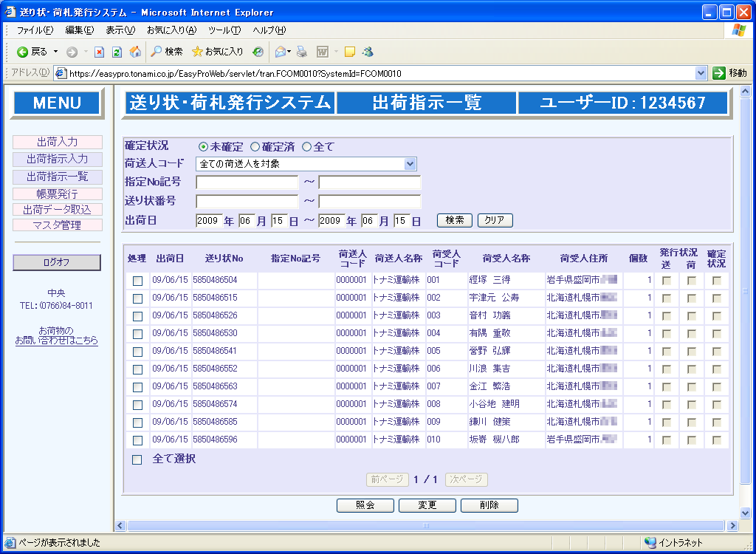Open 出荷指示一覧 in the side menu
This screenshot has height=554, width=756.
tap(58, 177)
